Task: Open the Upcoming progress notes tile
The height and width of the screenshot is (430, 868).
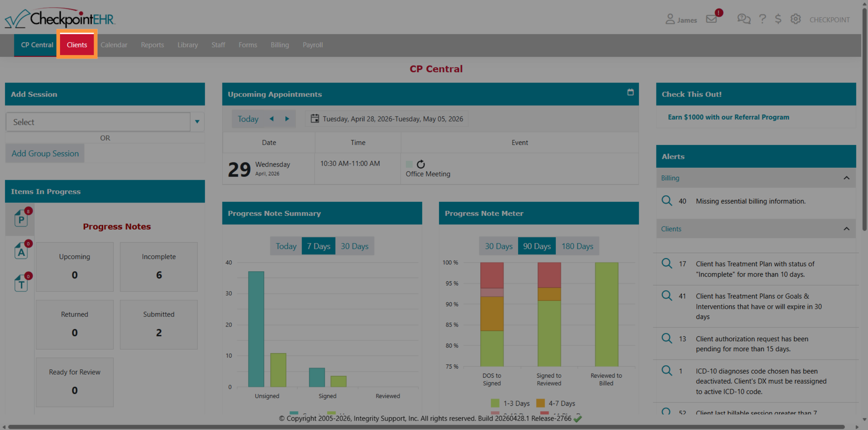Action: pos(75,267)
